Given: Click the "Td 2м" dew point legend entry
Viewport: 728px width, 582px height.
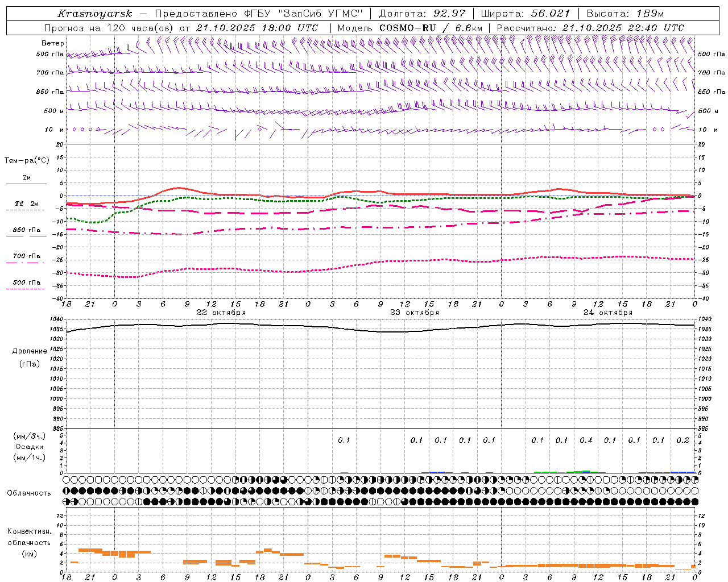Looking at the screenshot, I should click(x=27, y=203).
